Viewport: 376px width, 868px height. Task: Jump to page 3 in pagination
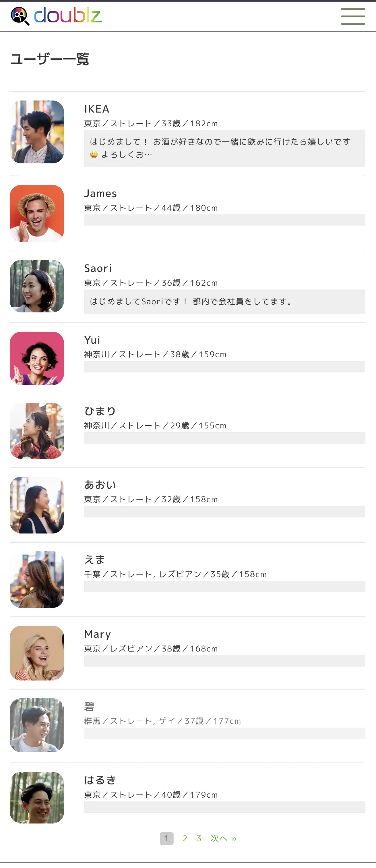click(x=199, y=838)
